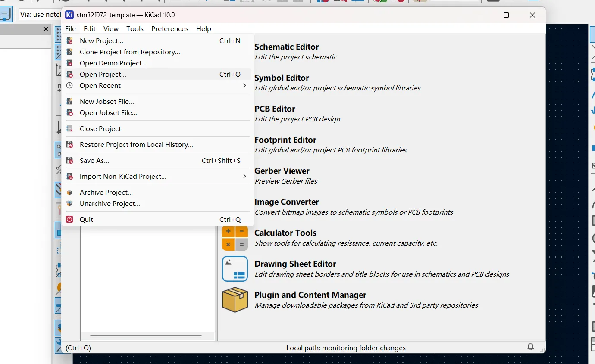Click the red power icon to Quit
The image size is (595, 364).
click(x=69, y=219)
